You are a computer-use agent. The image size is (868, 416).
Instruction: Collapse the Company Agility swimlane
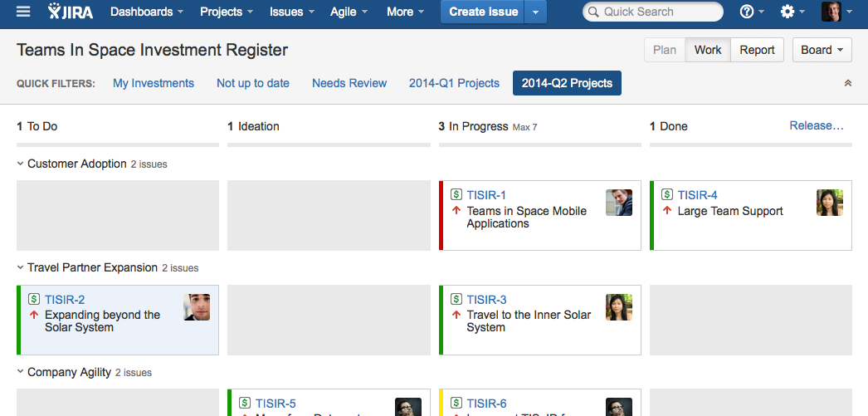click(x=20, y=372)
